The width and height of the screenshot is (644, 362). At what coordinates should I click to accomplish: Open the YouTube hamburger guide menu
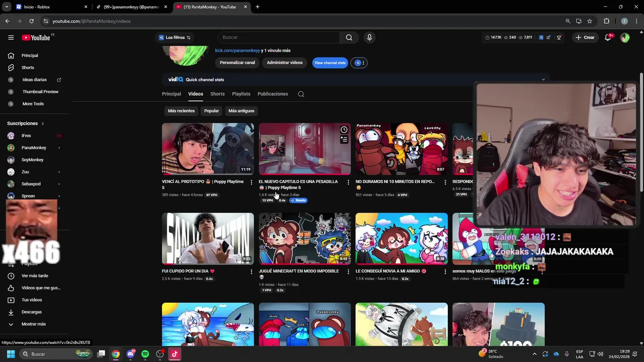click(11, 37)
